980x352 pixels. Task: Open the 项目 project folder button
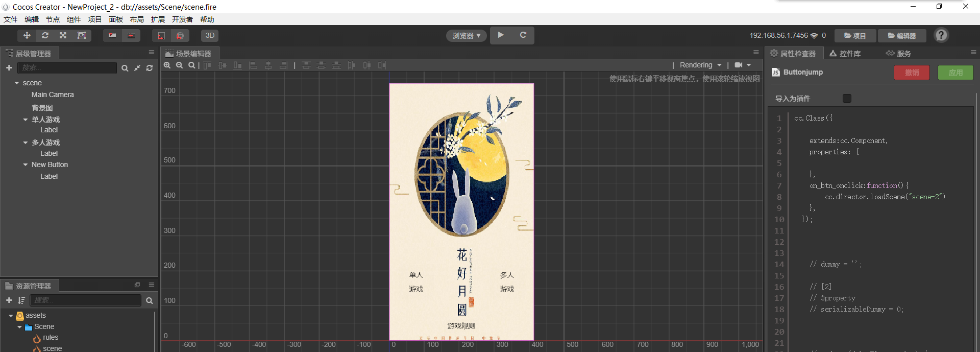855,36
